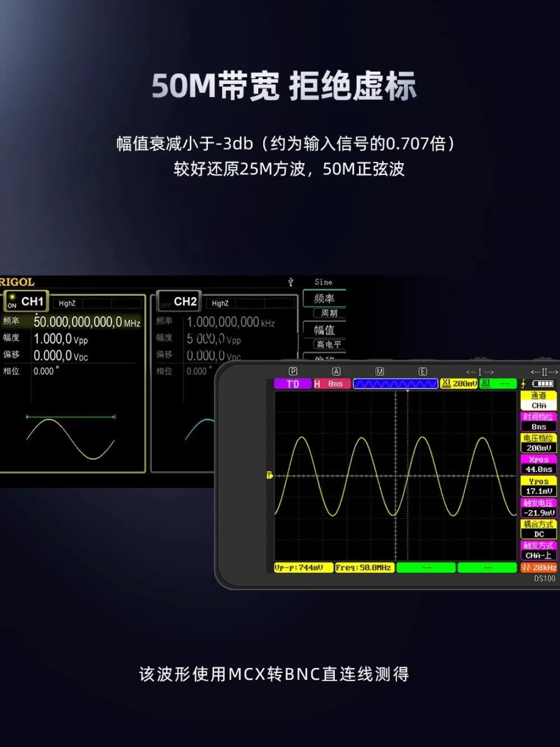The image size is (560, 747).
Task: Click the Sine waveform label on Rigol
Action: pos(323,282)
